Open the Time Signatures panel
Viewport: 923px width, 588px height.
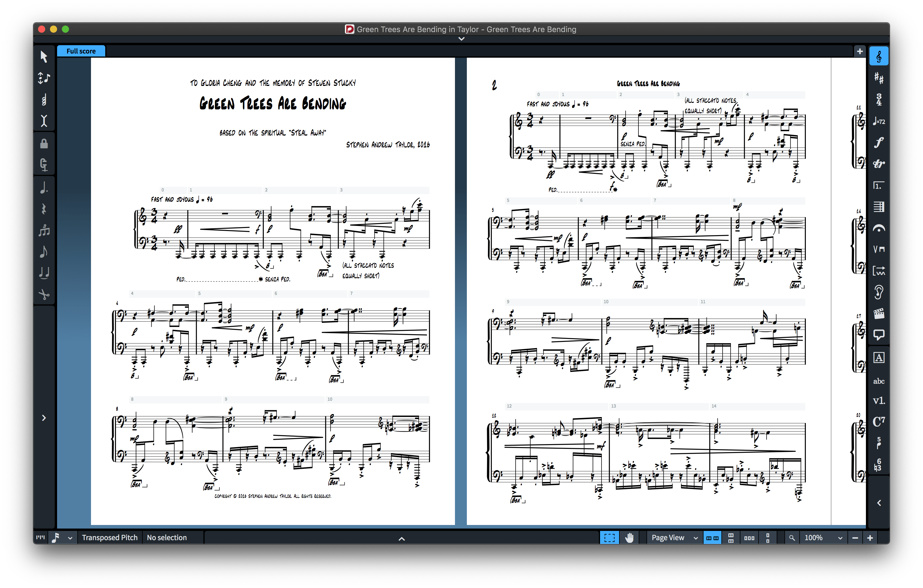point(878,100)
